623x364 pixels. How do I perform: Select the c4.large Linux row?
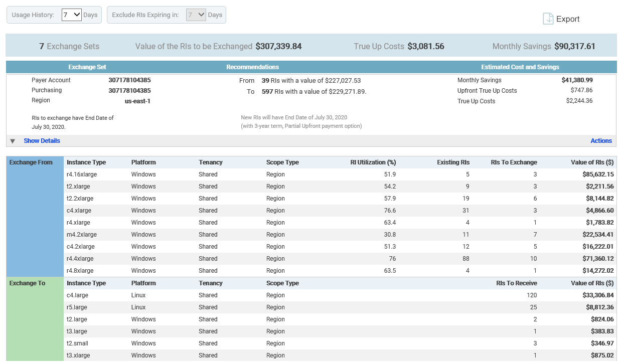coord(77,295)
